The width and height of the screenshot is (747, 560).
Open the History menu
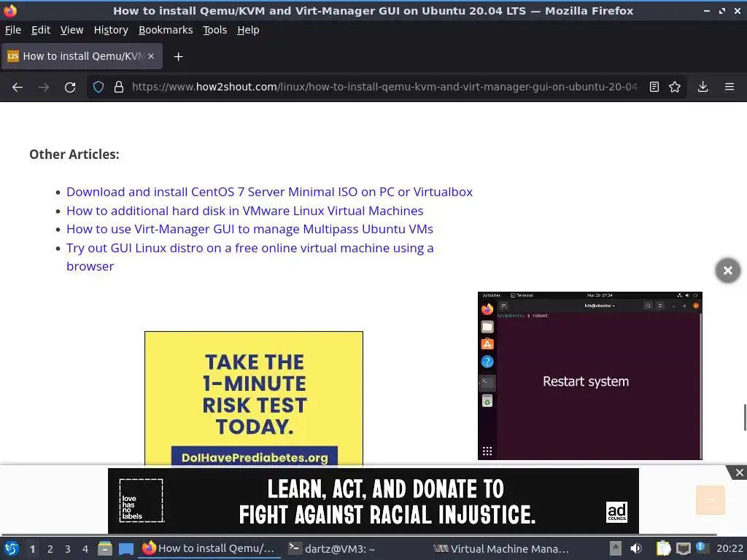pos(111,30)
